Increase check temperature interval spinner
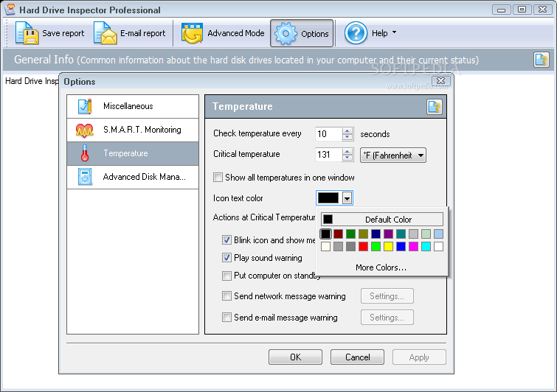The height and width of the screenshot is (392, 557). coord(347,130)
